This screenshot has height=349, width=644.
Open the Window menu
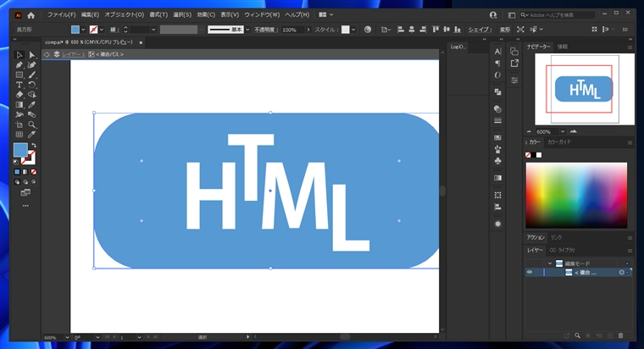tap(262, 14)
